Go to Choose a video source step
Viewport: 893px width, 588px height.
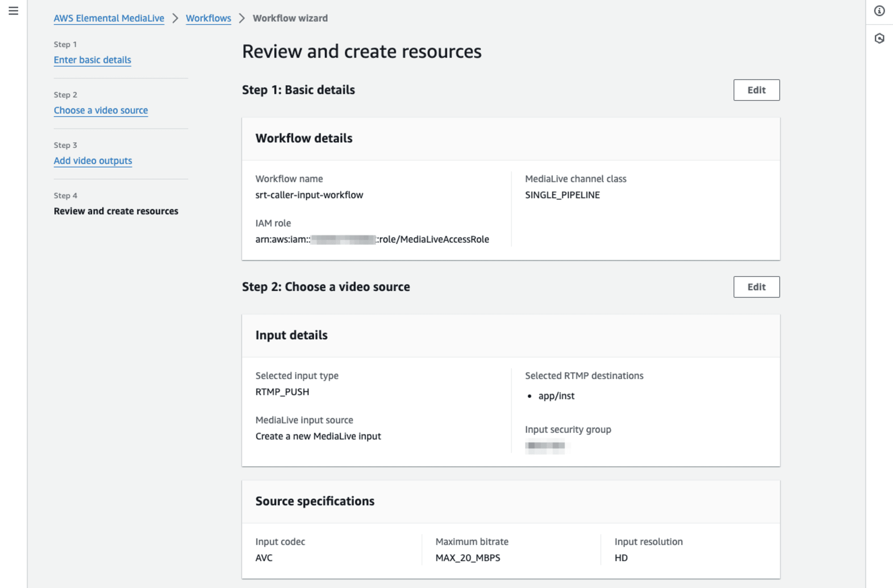tap(101, 110)
